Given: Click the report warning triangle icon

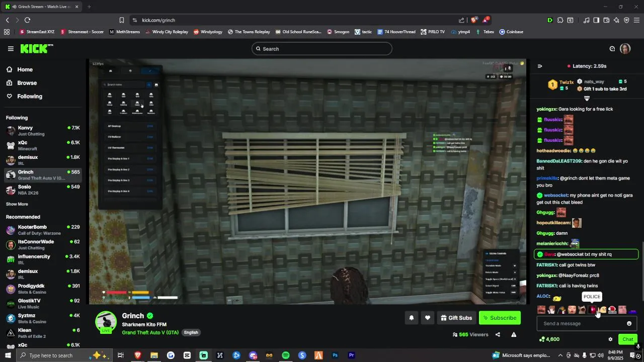Looking at the screenshot, I should point(514,334).
